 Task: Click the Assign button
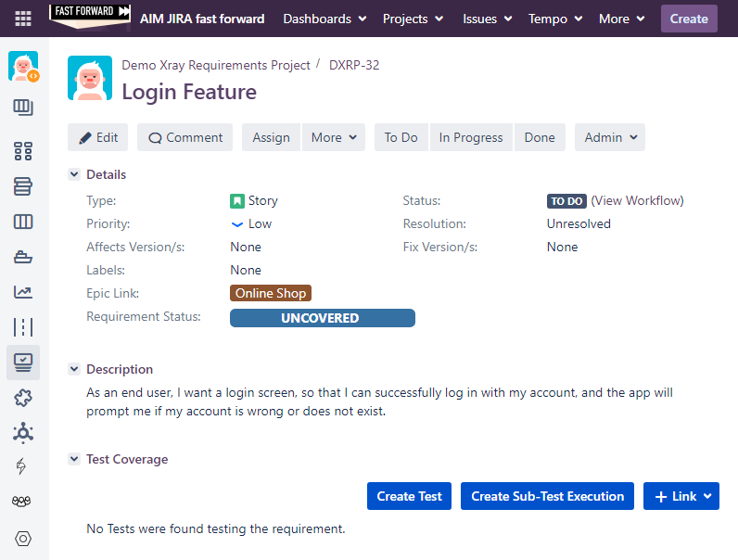pos(271,137)
